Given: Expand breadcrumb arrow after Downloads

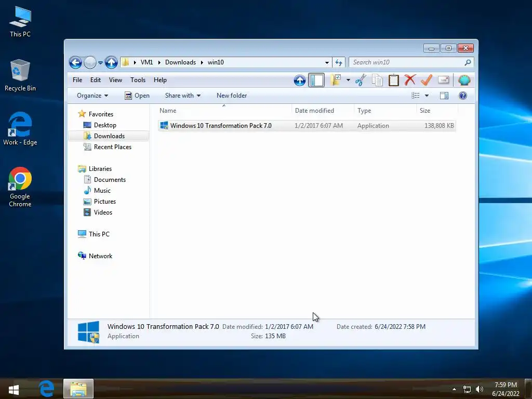Looking at the screenshot, I should [202, 62].
